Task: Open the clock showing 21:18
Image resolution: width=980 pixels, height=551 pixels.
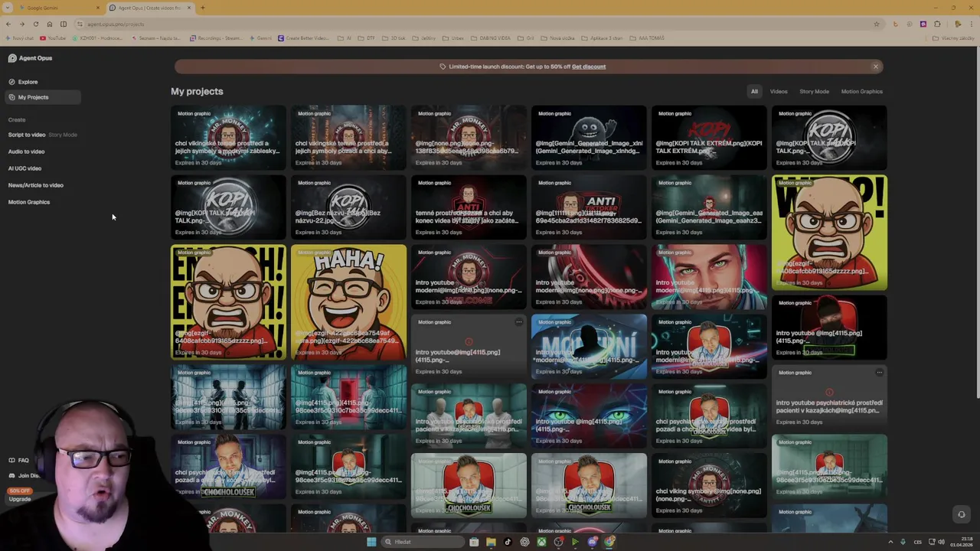Action: pyautogui.click(x=962, y=542)
